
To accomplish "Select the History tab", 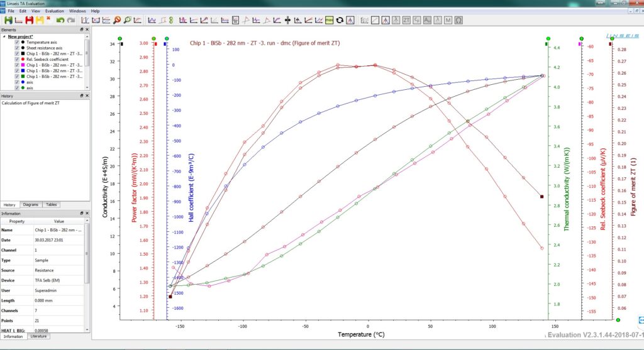I will tap(9, 205).
